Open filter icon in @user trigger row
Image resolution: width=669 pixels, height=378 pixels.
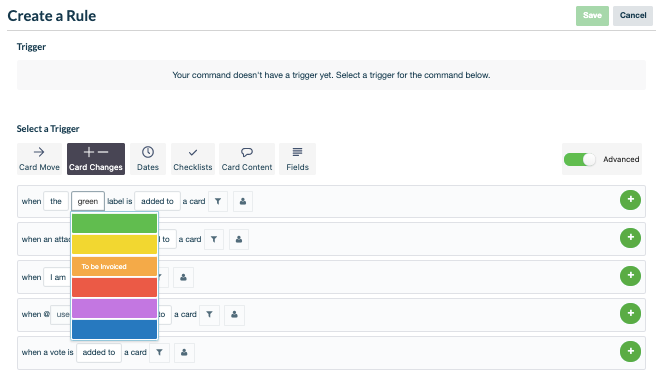pyautogui.click(x=209, y=315)
